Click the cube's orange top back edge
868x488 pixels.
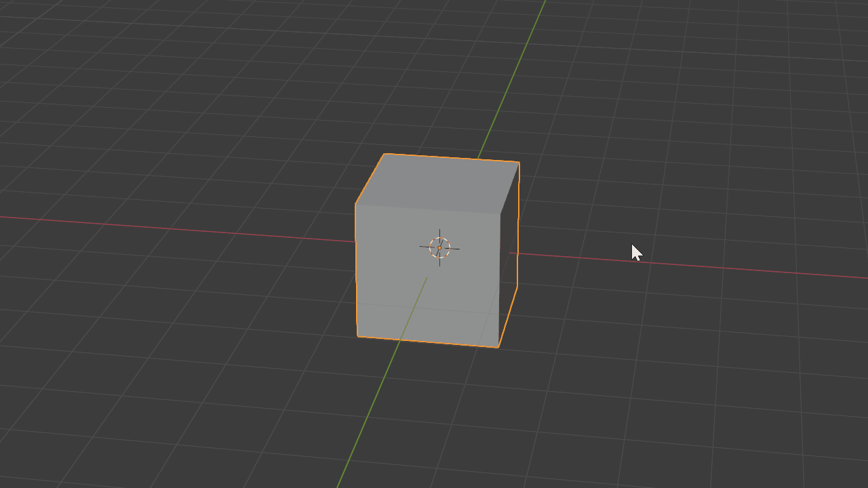451,158
